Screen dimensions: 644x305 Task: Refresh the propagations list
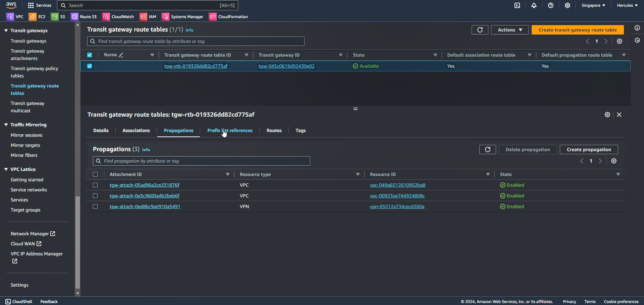(487, 149)
